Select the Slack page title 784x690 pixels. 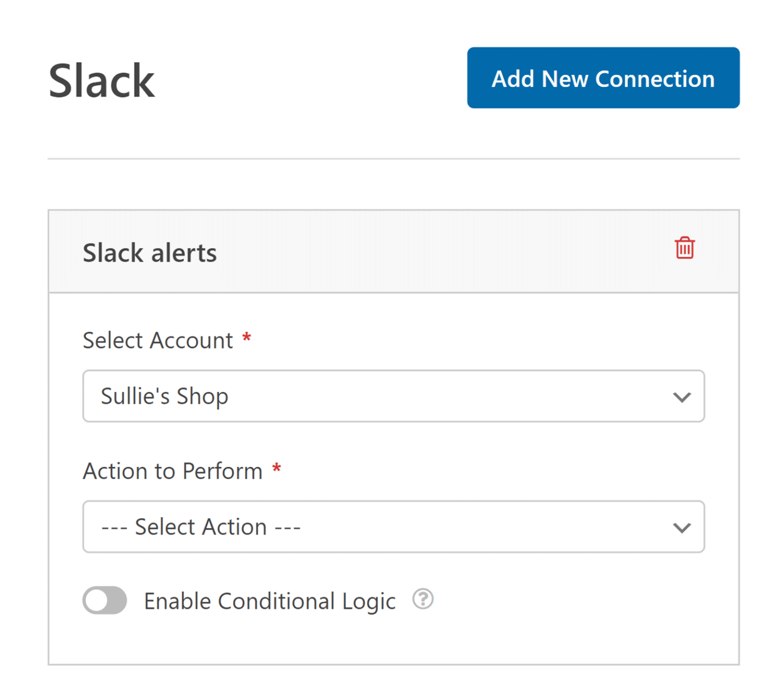point(101,79)
